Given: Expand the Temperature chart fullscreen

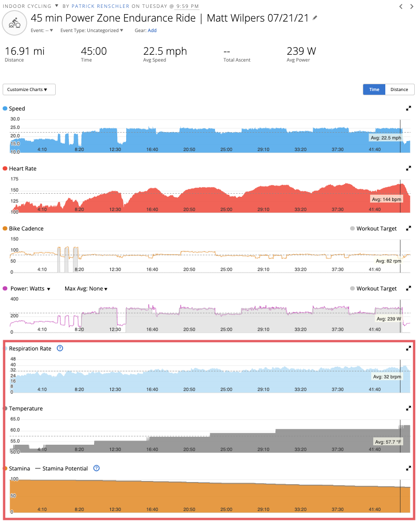Looking at the screenshot, I should pos(408,408).
